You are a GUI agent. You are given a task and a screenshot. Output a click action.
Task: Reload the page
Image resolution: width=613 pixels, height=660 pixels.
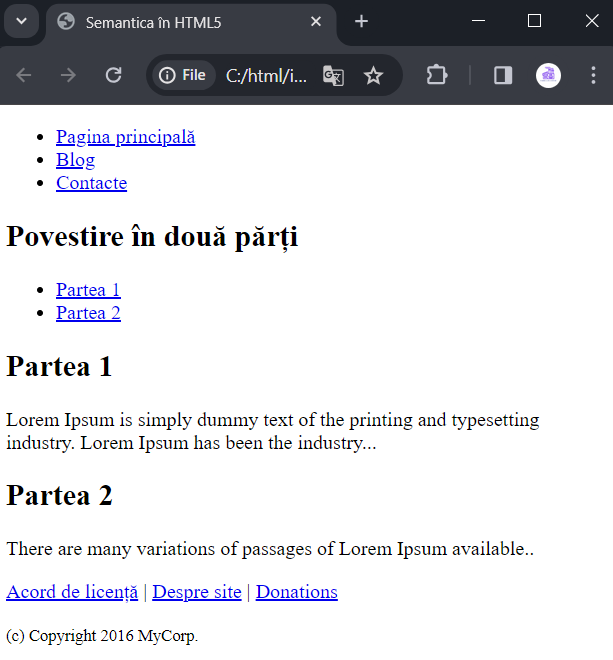113,75
